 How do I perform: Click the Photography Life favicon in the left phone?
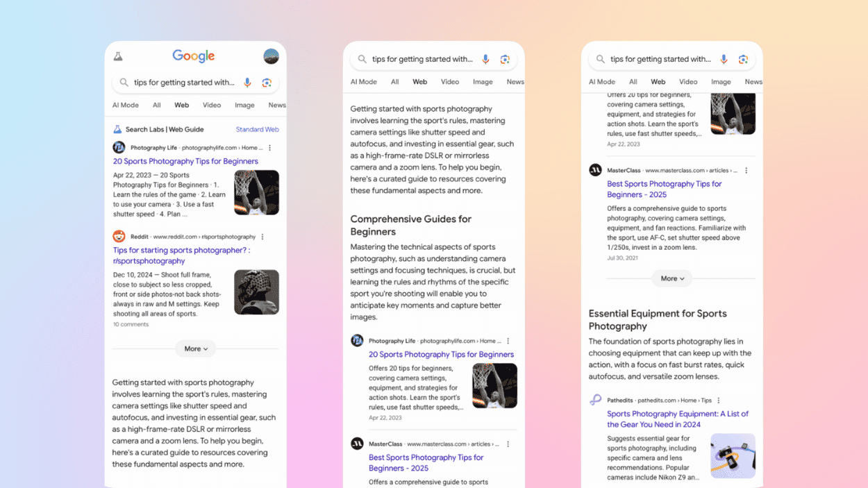pyautogui.click(x=119, y=148)
